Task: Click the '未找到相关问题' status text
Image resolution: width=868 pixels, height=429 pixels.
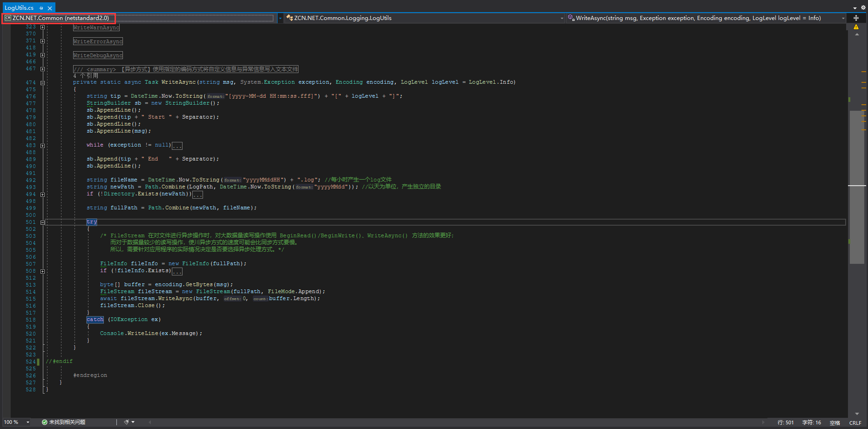Action: [x=67, y=422]
